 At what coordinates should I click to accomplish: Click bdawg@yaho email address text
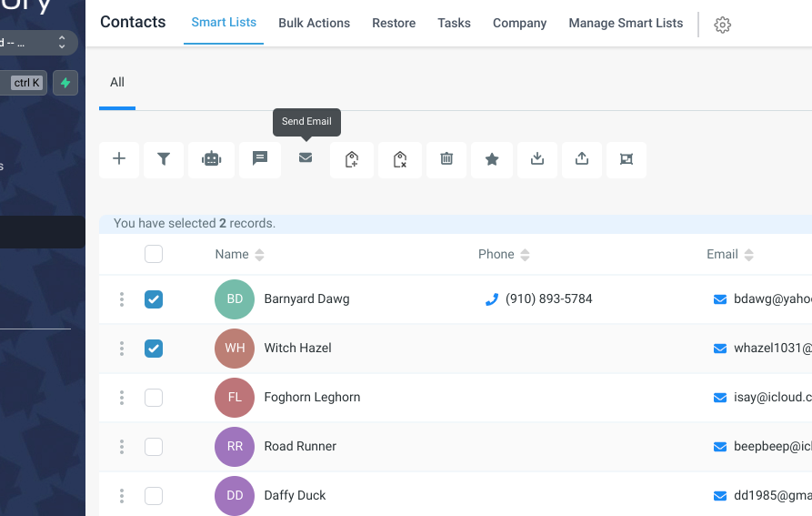point(773,298)
